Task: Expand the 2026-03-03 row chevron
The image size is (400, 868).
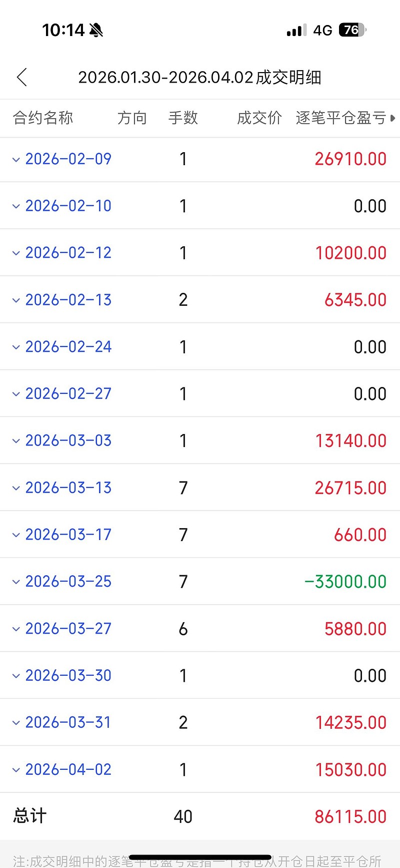Action: 16,441
